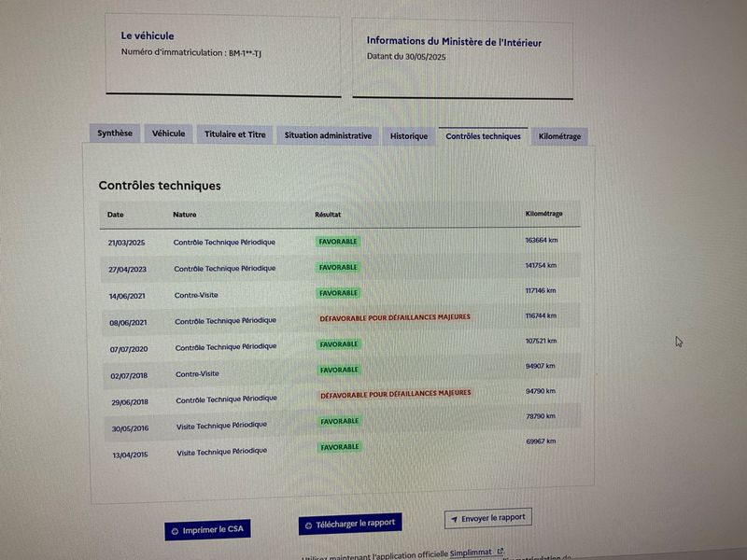Viewport: 747px width, 560px height.
Task: Click Visite Technique Périodique in 13/04/2015 row
Action: coord(221,452)
